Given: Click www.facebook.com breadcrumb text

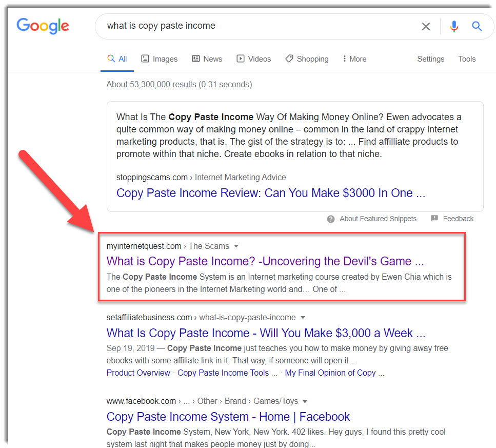Looking at the screenshot, I should pos(141,401).
